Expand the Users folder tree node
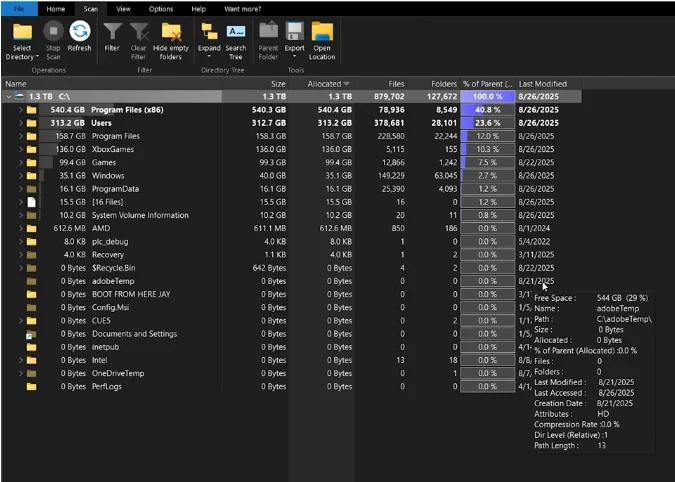This screenshot has width=675, height=482. click(20, 122)
